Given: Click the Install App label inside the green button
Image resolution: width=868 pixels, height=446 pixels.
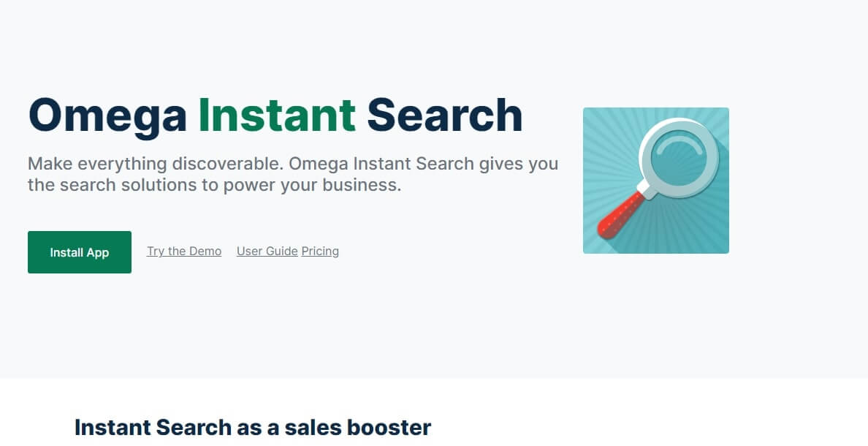Looking at the screenshot, I should (79, 252).
